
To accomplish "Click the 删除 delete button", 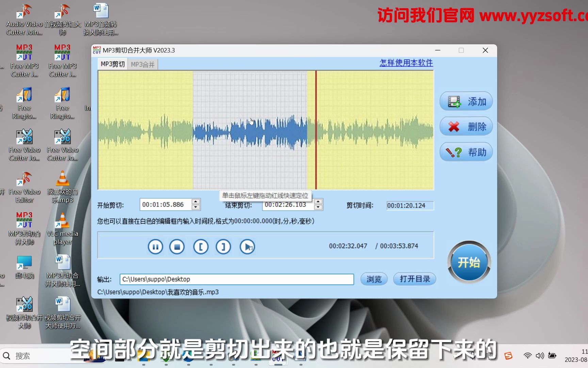I will [x=466, y=126].
